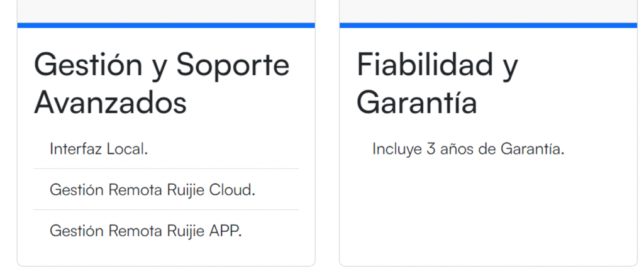
Task: Click the word 'Avanzados' in left heading
Action: click(110, 102)
